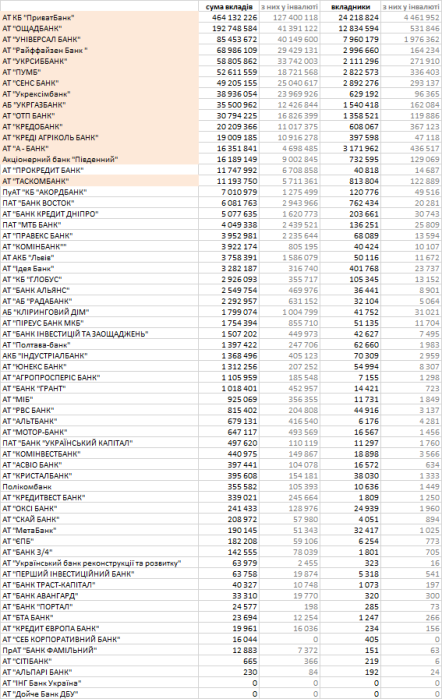
Task: Select the ПАТ "БАНК ВОСТОК" cell
Action: coord(100,203)
